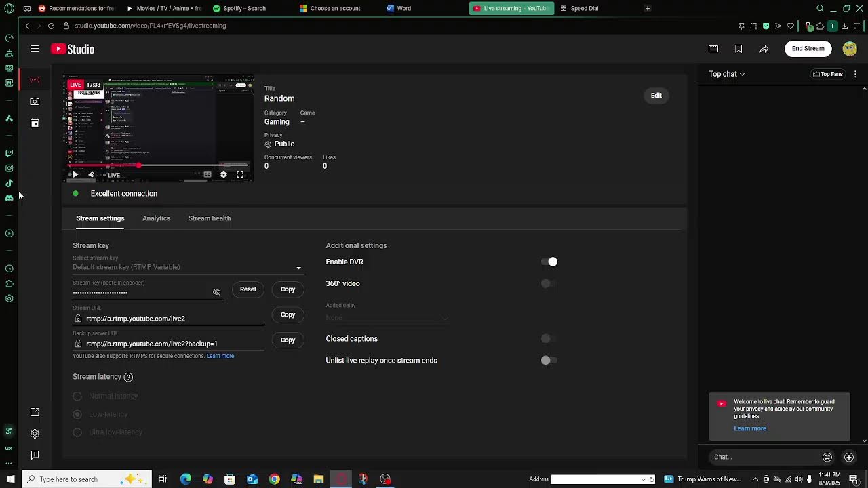Switch to the Analytics tab
868x488 pixels.
156,218
